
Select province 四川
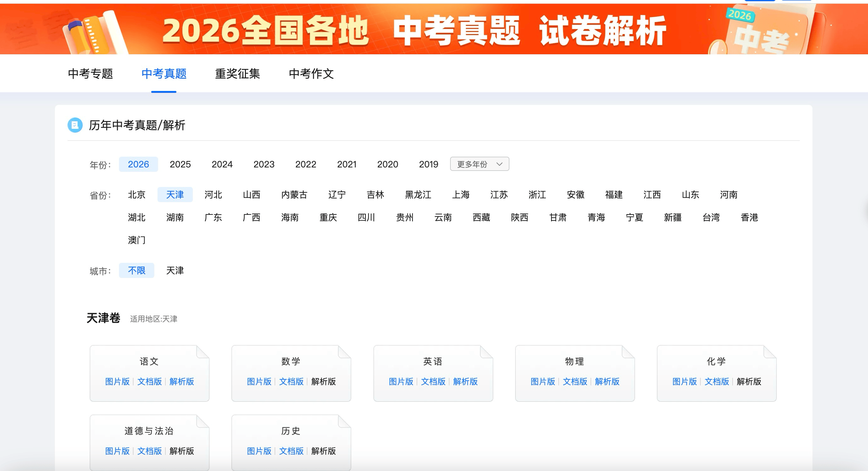[x=366, y=217]
